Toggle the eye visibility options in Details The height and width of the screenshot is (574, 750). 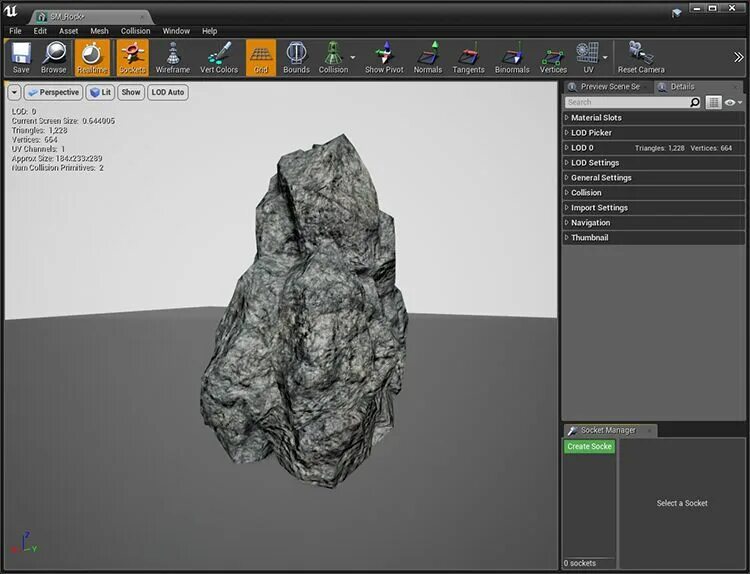(x=733, y=102)
